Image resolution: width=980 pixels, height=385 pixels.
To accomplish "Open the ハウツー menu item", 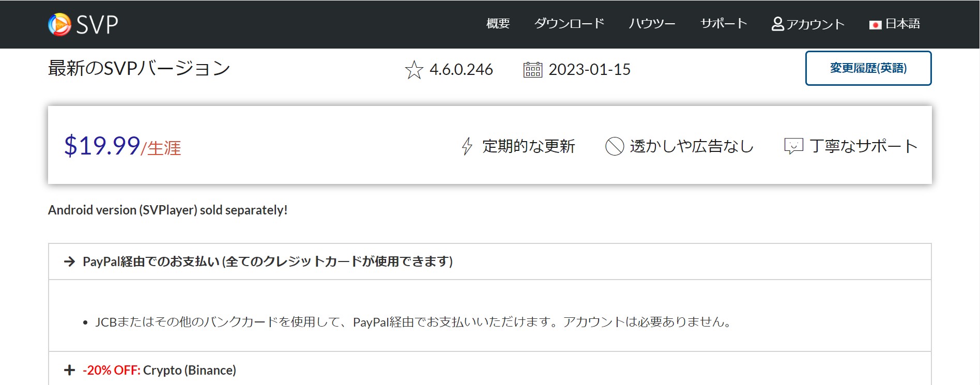I will pyautogui.click(x=652, y=24).
